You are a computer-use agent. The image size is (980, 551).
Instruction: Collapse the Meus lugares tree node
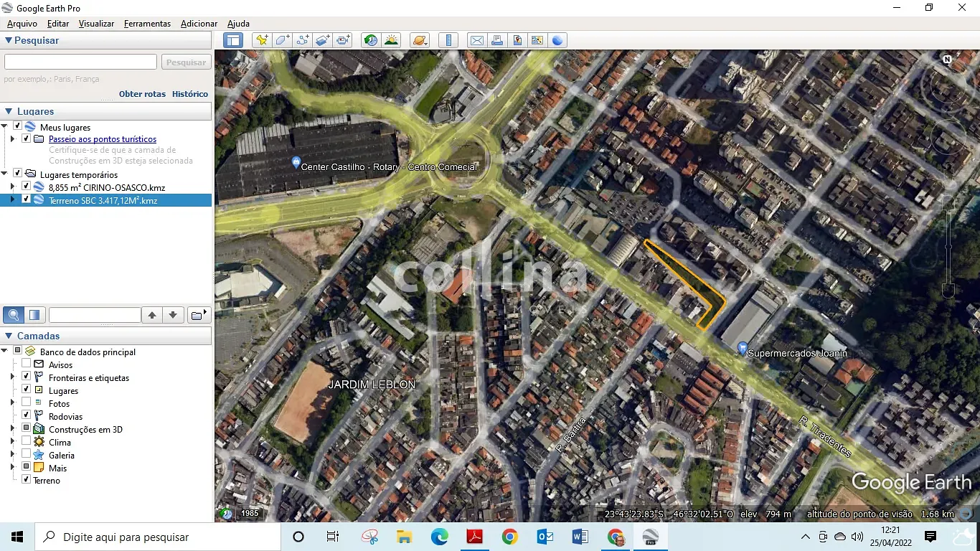click(x=5, y=126)
